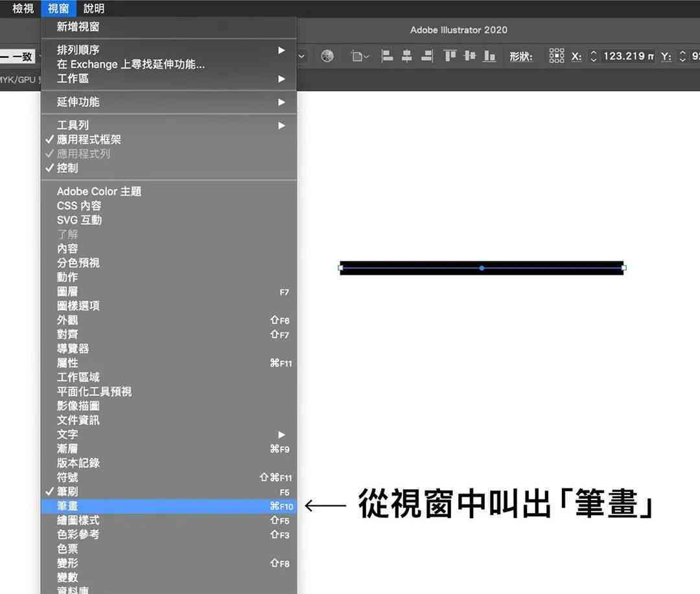The height and width of the screenshot is (594, 700).
Task: Open the 變形 panel item
Action: point(169,563)
